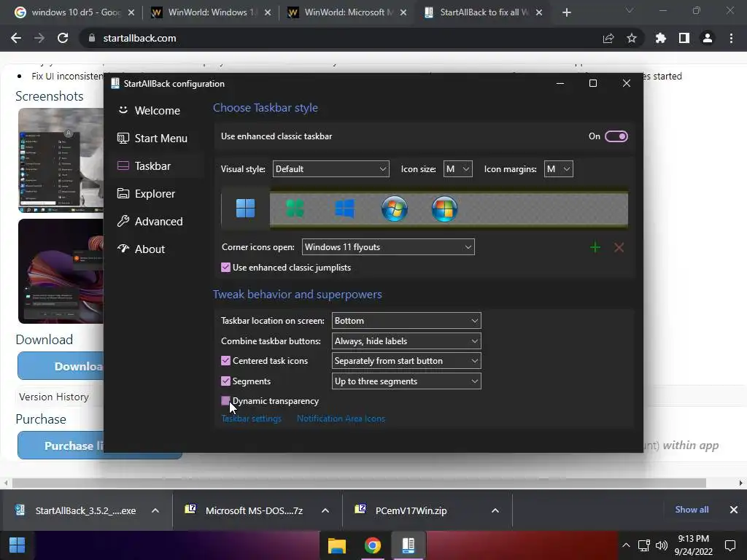This screenshot has width=747, height=560.
Task: Select the Windows 11 start button style icon
Action: click(245, 209)
